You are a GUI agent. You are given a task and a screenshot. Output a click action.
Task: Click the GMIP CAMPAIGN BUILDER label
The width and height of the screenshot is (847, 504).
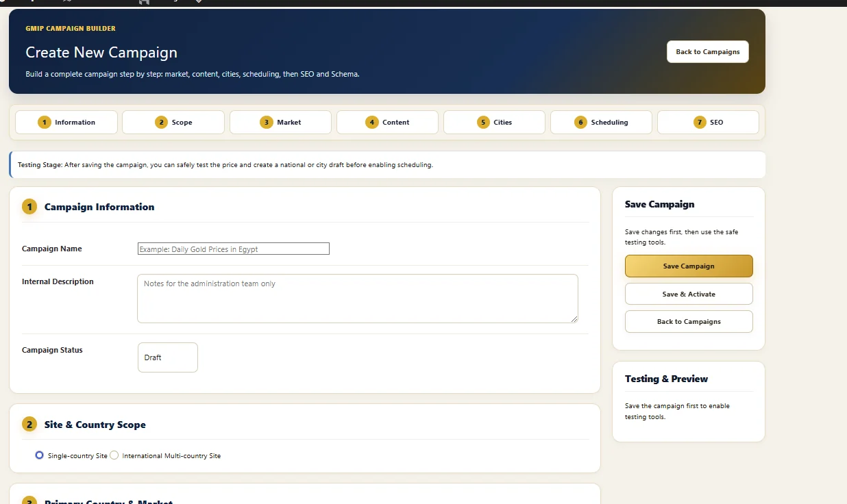71,29
